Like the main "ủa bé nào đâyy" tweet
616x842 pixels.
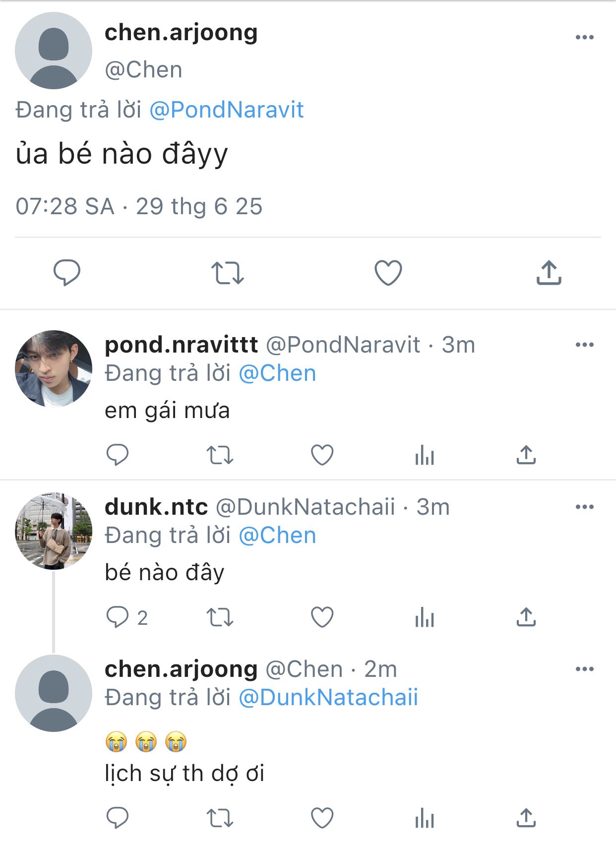click(388, 273)
